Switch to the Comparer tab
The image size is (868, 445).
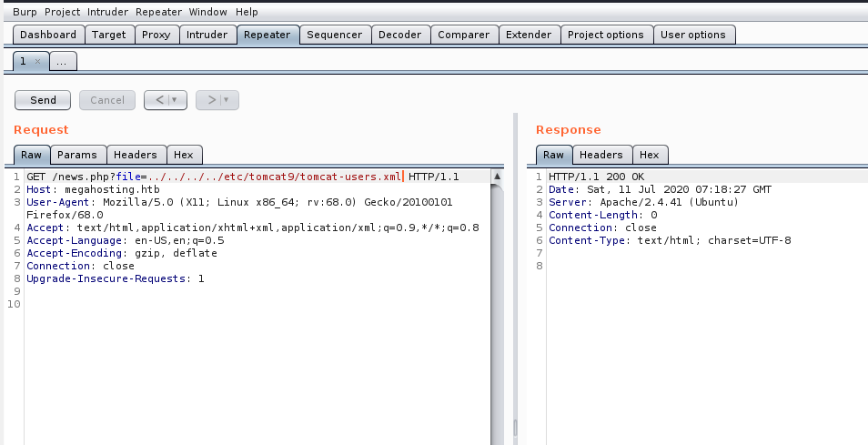464,35
